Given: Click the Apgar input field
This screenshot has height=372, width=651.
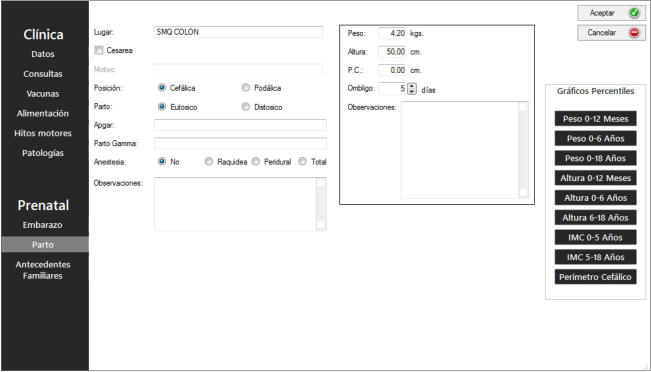Looking at the screenshot, I should click(x=240, y=125).
